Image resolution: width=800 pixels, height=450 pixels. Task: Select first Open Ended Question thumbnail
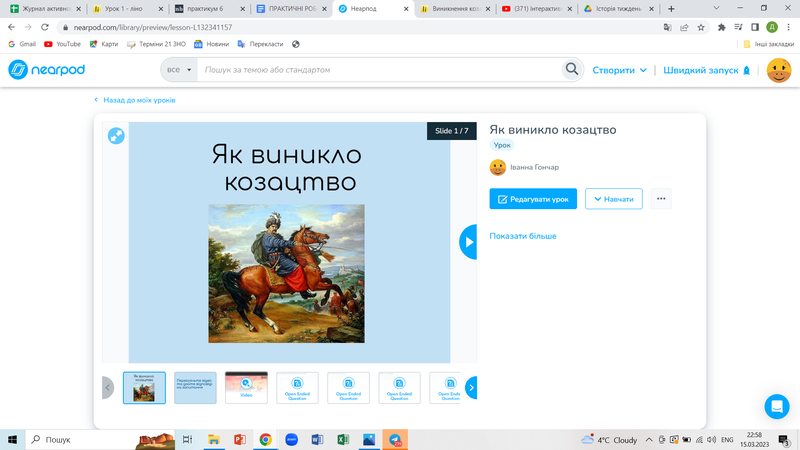pos(297,388)
